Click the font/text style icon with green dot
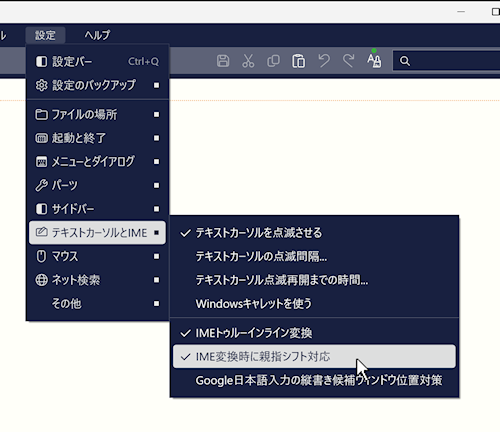 (374, 59)
